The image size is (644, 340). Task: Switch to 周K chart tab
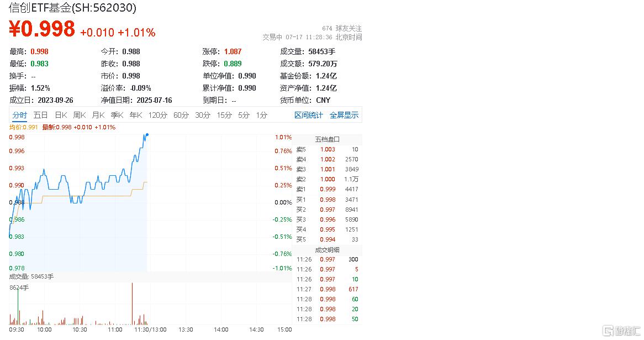point(80,115)
